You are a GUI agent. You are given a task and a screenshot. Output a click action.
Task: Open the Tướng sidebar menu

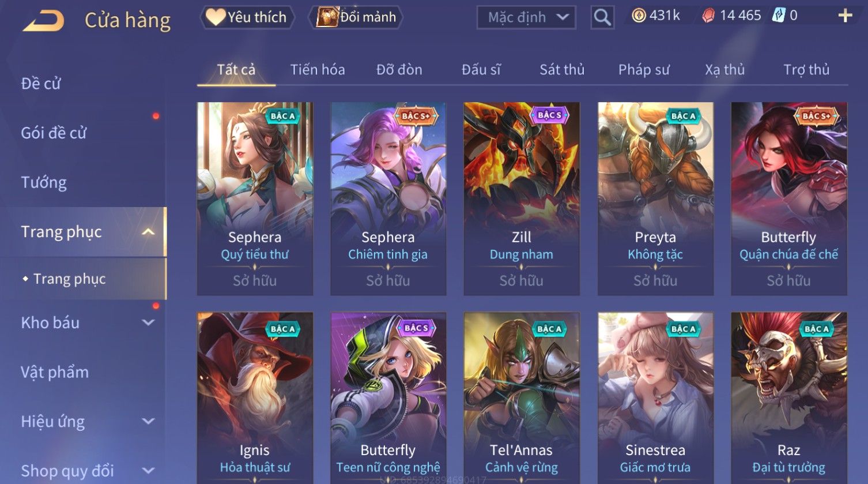tap(44, 182)
